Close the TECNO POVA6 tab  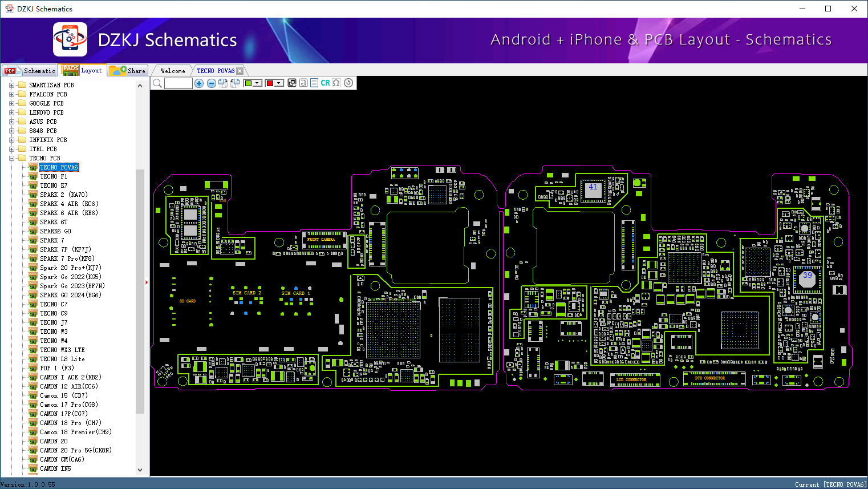click(240, 71)
